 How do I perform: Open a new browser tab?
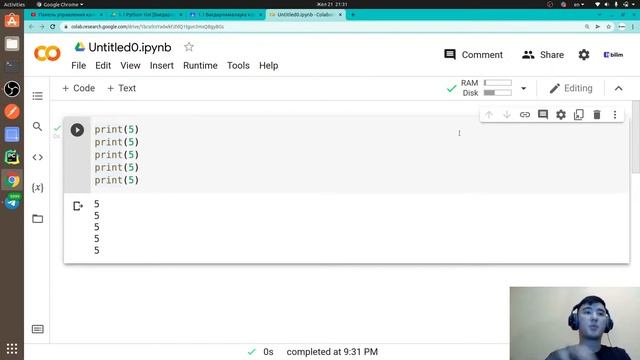353,15
